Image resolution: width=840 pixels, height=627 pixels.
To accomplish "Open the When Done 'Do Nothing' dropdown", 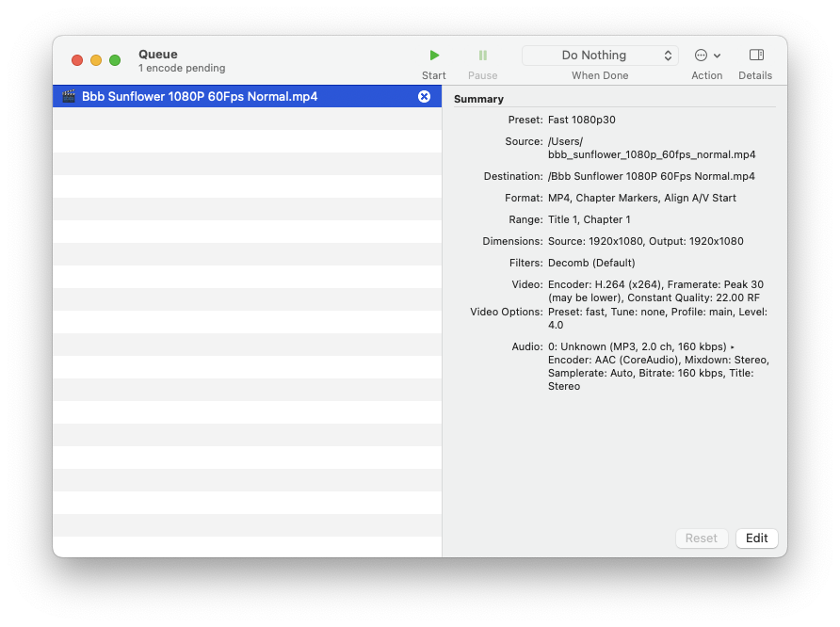I will (600, 56).
